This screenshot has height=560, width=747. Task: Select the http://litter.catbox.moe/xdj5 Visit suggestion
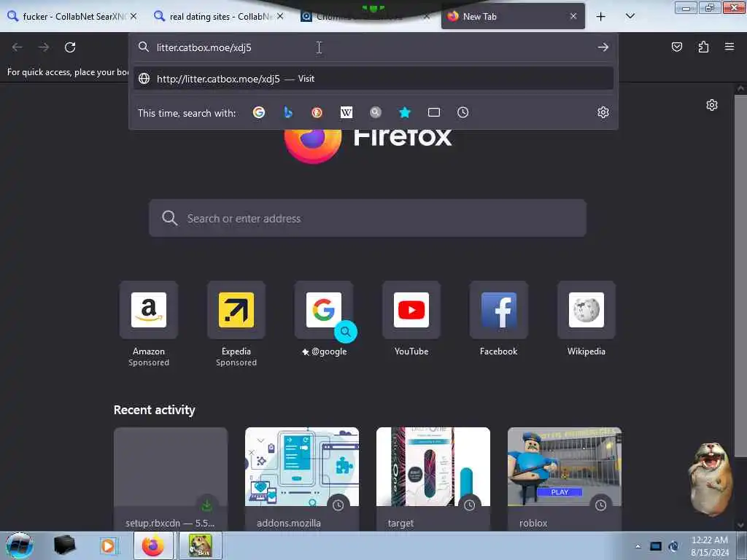tap(373, 79)
